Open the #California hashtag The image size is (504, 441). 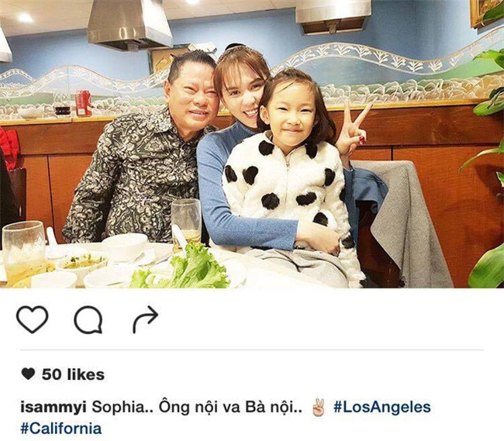61,429
